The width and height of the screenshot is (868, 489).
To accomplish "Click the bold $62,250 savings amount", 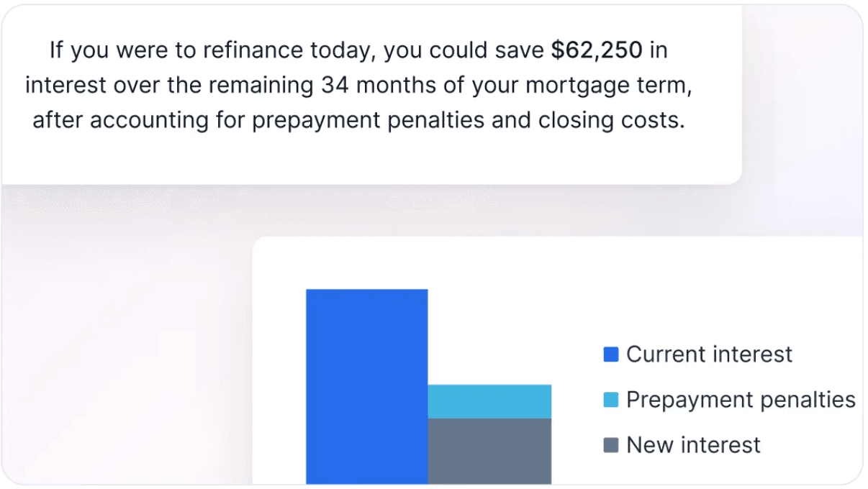I will (596, 50).
